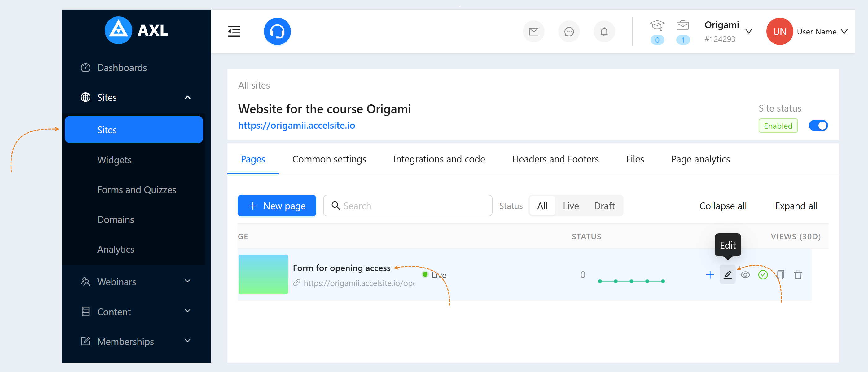The width and height of the screenshot is (868, 372).
Task: Click the Dashboards gauge icon
Action: point(85,68)
